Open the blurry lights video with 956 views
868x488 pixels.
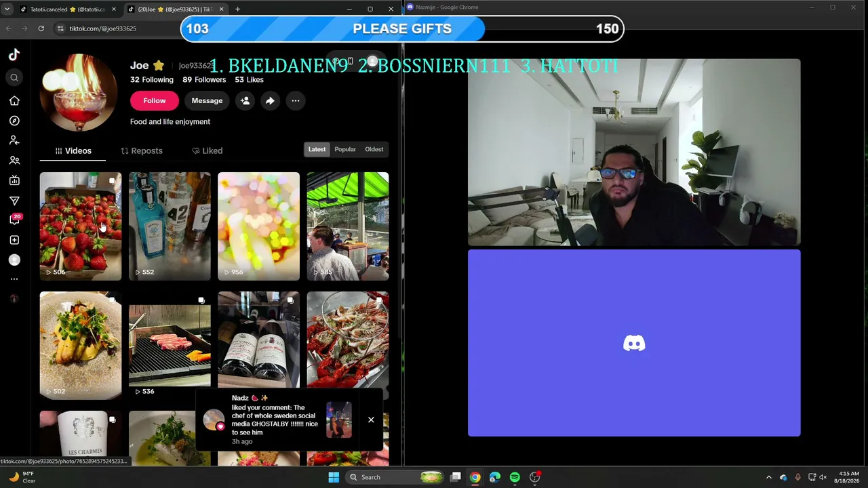[258, 226]
